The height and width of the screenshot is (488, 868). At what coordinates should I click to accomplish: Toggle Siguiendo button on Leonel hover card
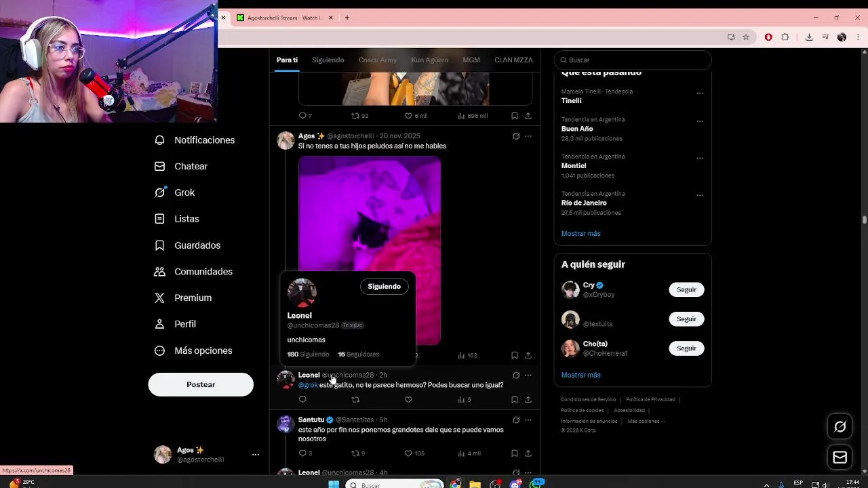[384, 286]
